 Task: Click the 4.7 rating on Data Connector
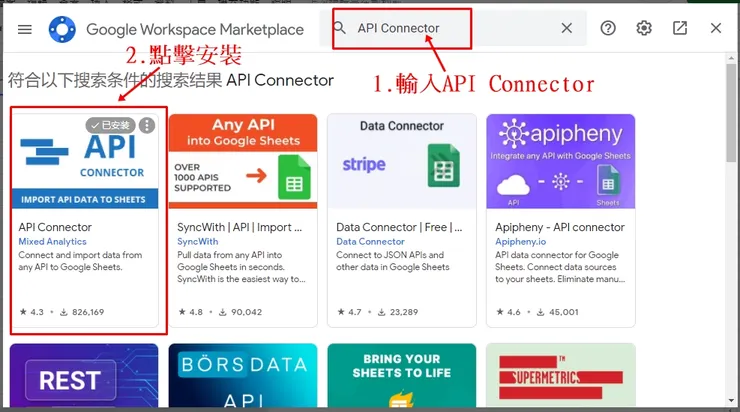(350, 312)
